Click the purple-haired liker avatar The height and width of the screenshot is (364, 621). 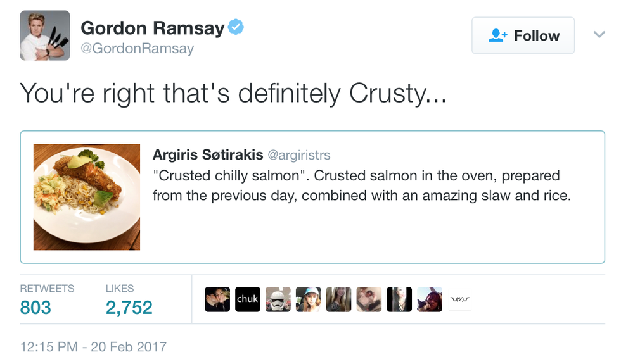[430, 299]
